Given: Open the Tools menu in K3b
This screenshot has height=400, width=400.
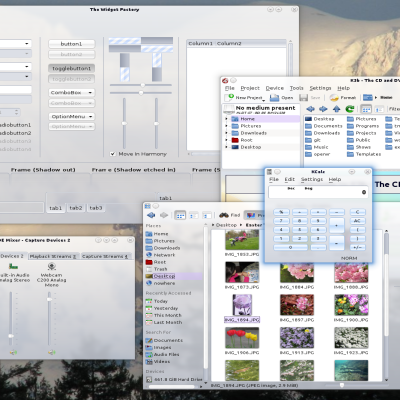Looking at the screenshot, I should (296, 88).
